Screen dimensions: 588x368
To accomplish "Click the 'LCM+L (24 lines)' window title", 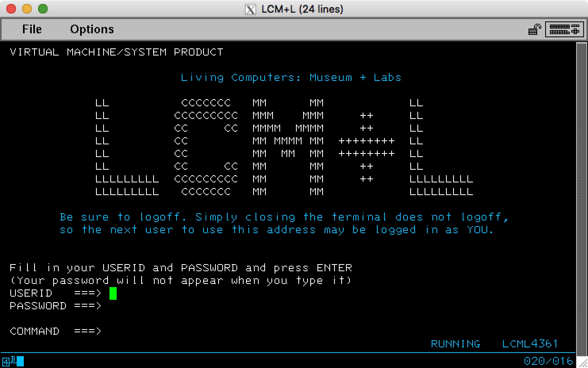I will point(302,9).
